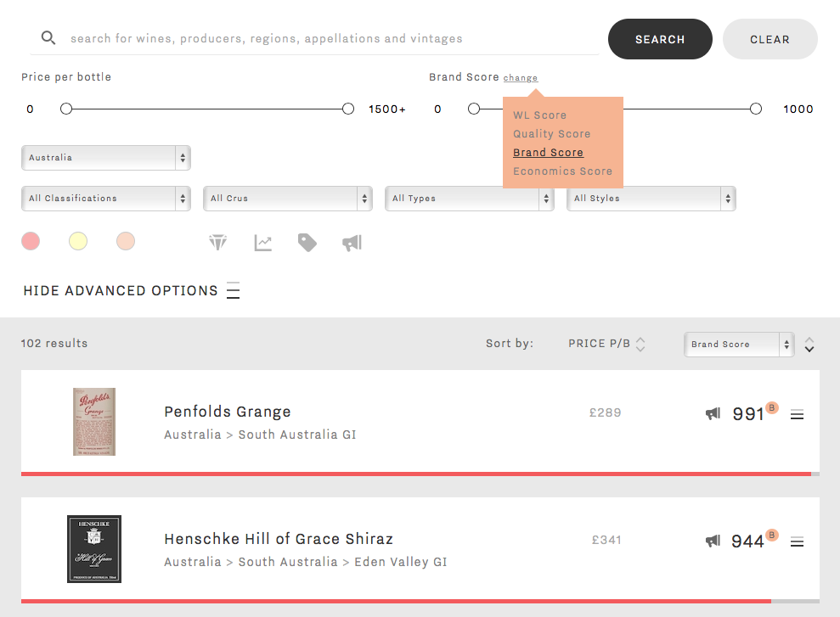Toggle the megaphone brand filter icon
840x617 pixels.
coord(352,243)
